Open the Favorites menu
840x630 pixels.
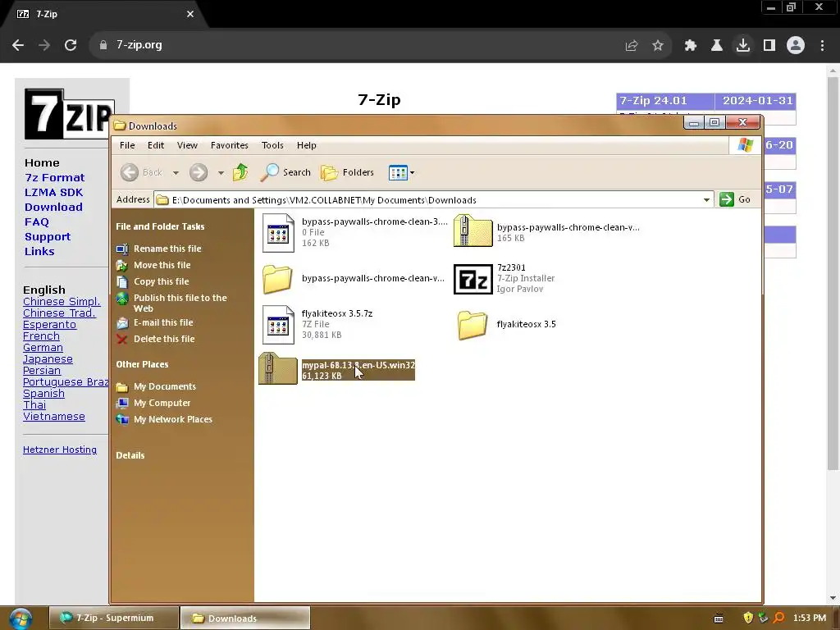point(230,145)
